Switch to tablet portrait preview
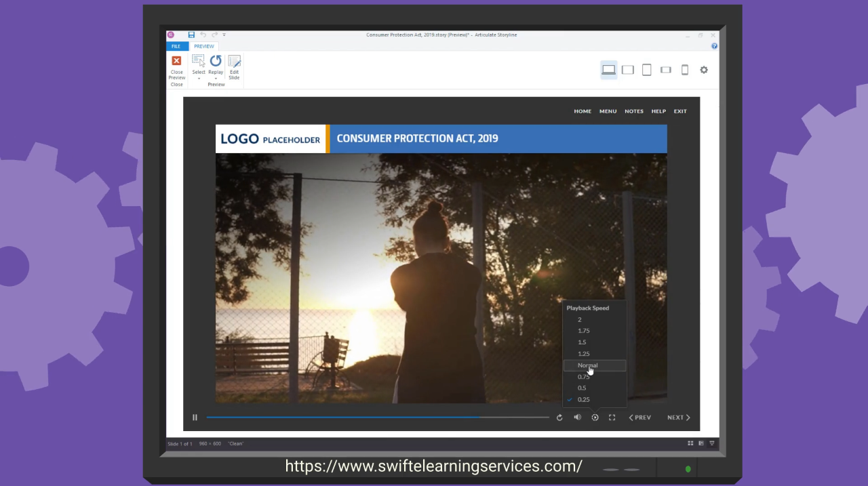Viewport: 868px width, 486px height. point(647,70)
